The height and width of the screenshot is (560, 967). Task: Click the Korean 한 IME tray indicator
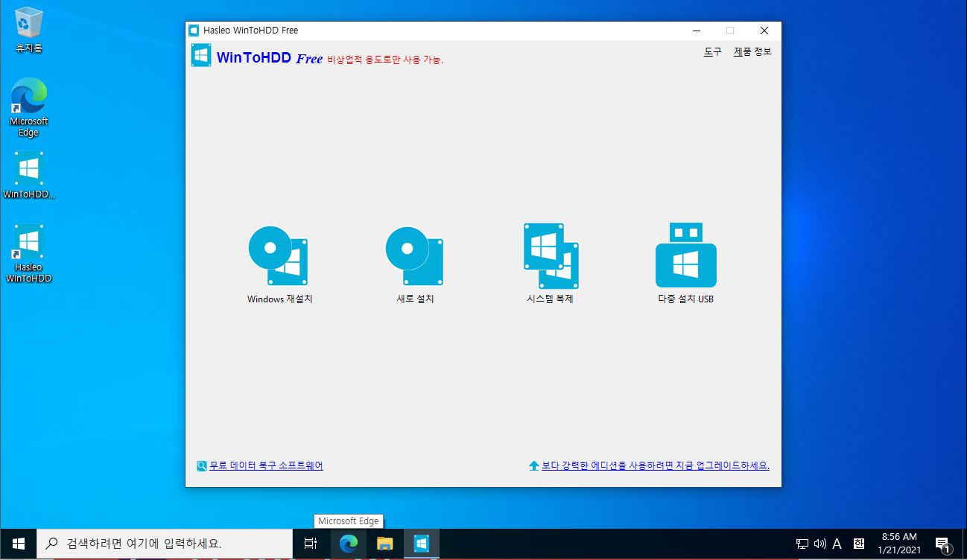858,544
